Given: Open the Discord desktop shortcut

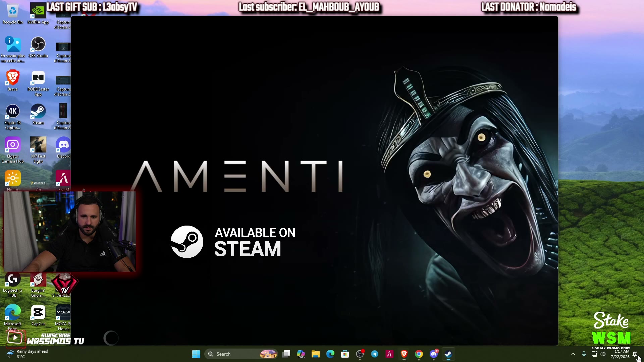Looking at the screenshot, I should coord(63,148).
